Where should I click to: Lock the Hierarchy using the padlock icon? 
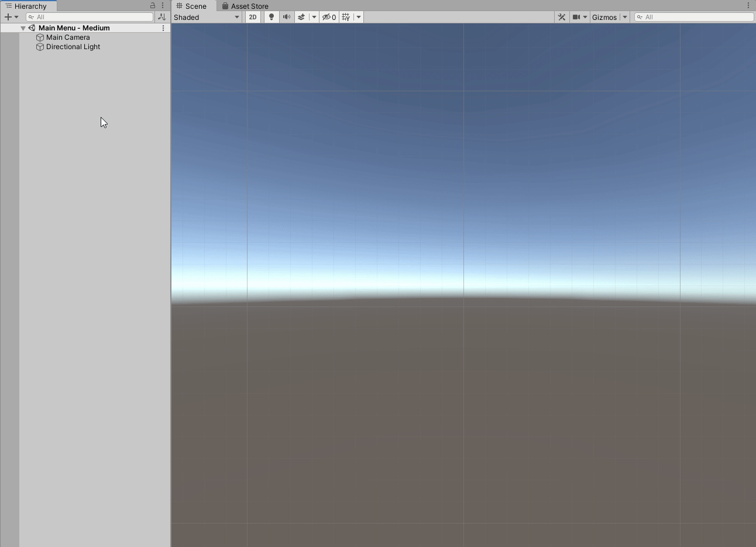pyautogui.click(x=152, y=5)
